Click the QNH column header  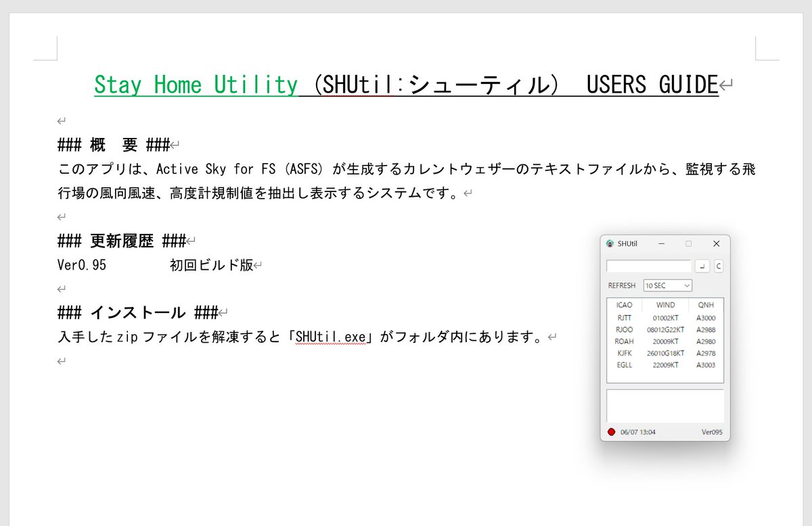[706, 305]
